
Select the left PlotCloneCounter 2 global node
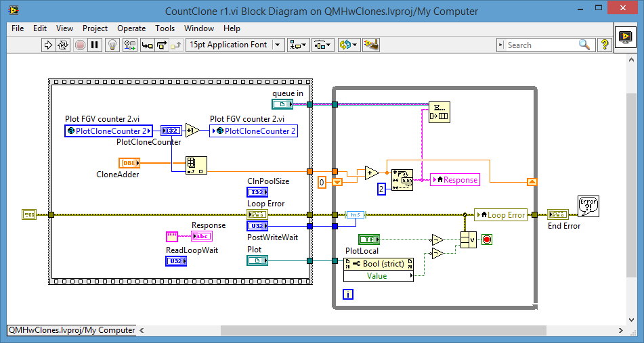pyautogui.click(x=108, y=131)
